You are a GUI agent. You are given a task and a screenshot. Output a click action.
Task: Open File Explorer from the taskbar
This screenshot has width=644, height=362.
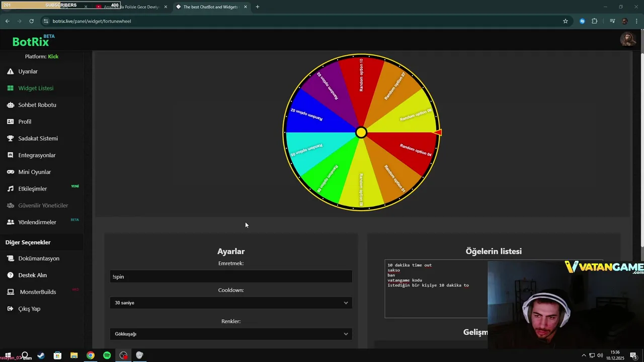click(x=74, y=355)
